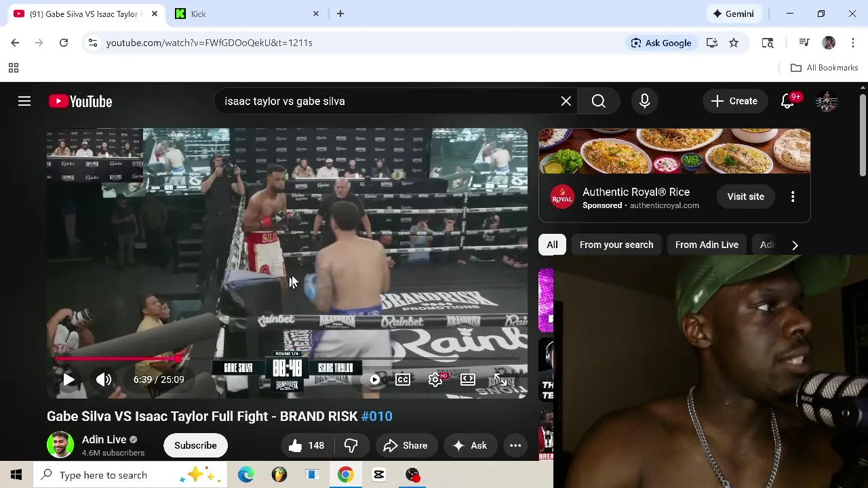Open more actions ellipsis below video
Image resolution: width=868 pixels, height=488 pixels.
(515, 445)
